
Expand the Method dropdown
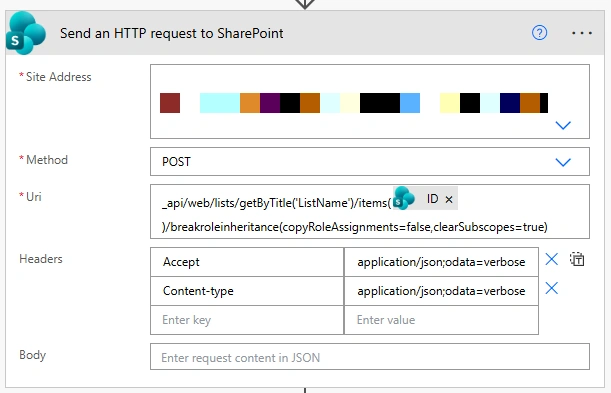point(563,162)
